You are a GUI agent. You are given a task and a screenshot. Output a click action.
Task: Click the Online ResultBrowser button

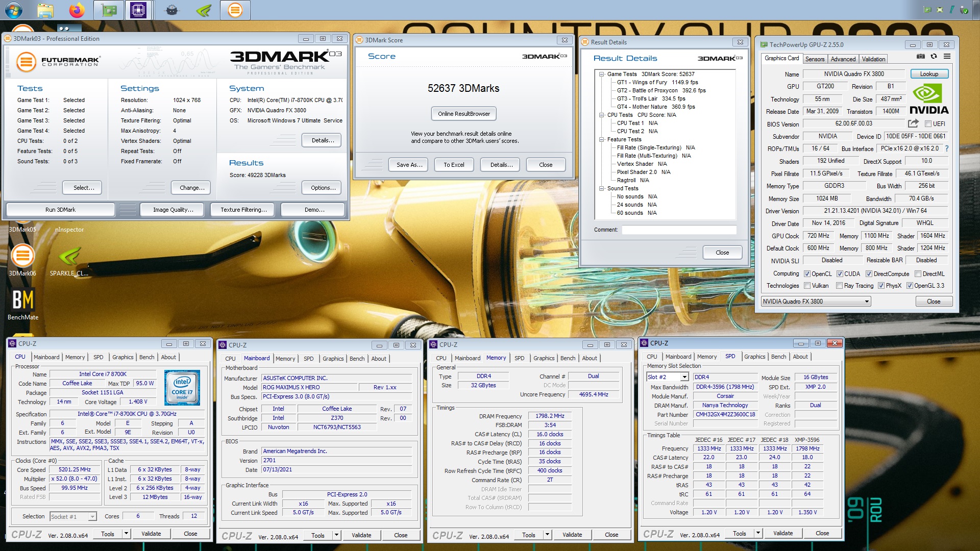463,114
